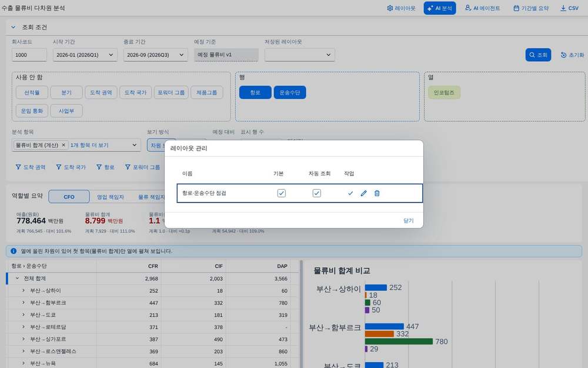Image resolution: width=588 pixels, height=368 pixels.
Task: Click the 제품그룹 unused dimension chip
Action: coord(206,92)
